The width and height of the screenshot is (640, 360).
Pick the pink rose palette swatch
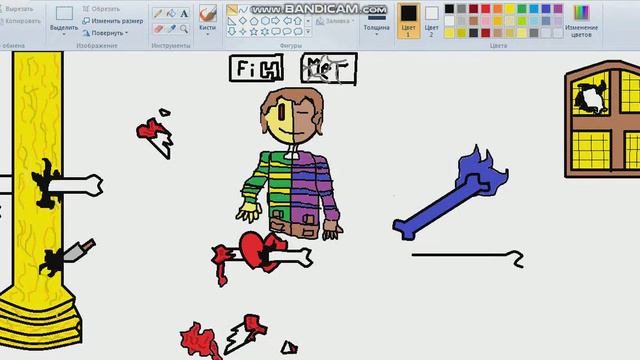tap(486, 21)
